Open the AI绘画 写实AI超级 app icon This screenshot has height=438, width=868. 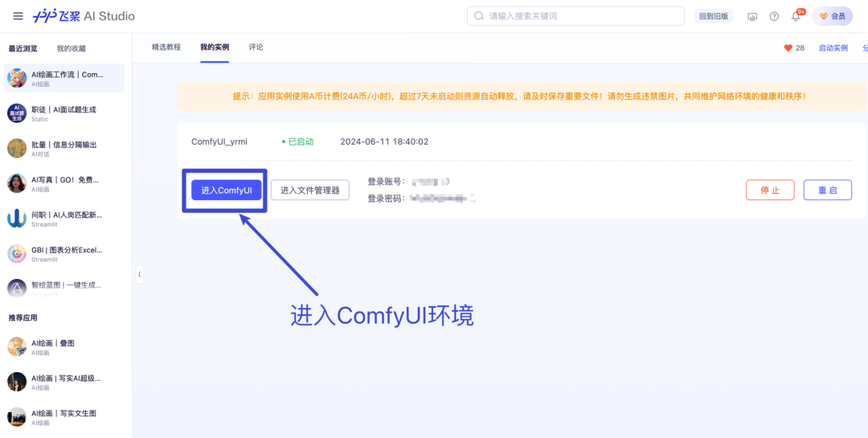click(x=17, y=382)
